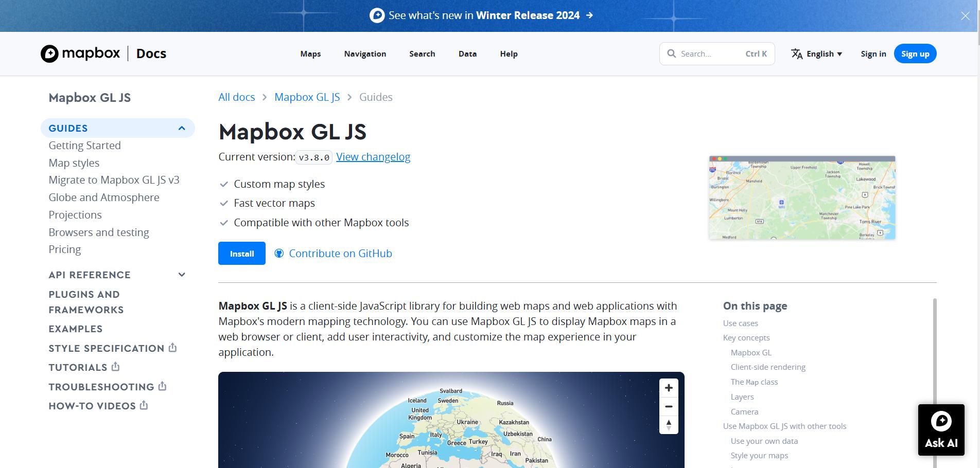Click the GitHub icon beside Contribute
The height and width of the screenshot is (468, 980).
(x=279, y=253)
